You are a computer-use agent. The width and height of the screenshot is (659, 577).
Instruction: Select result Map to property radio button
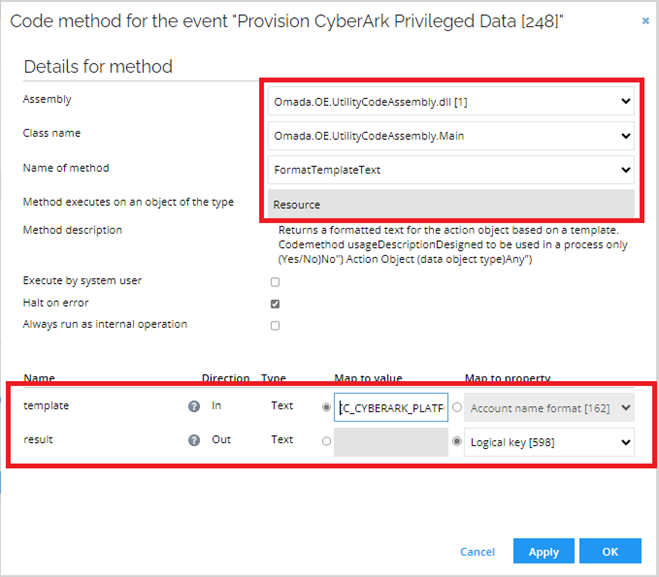tap(457, 441)
